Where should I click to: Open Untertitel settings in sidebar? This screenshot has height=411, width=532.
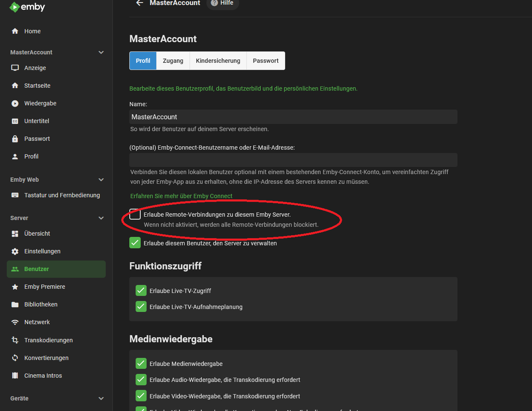point(56,121)
